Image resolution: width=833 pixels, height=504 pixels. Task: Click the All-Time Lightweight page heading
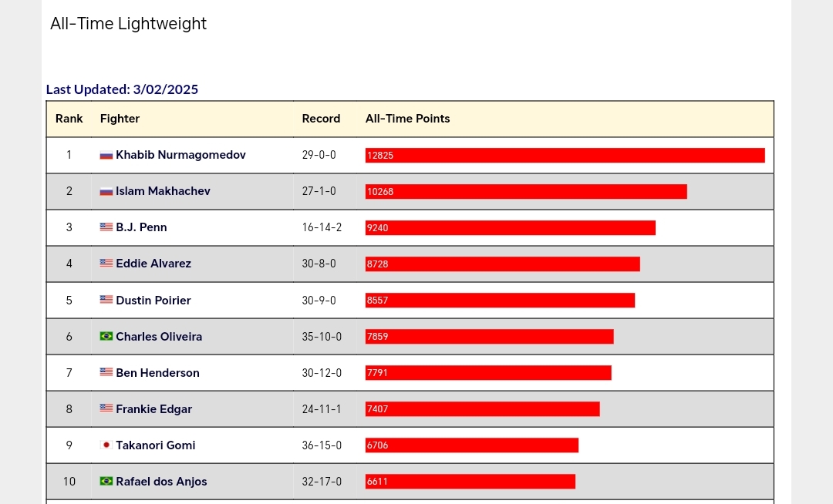click(129, 24)
